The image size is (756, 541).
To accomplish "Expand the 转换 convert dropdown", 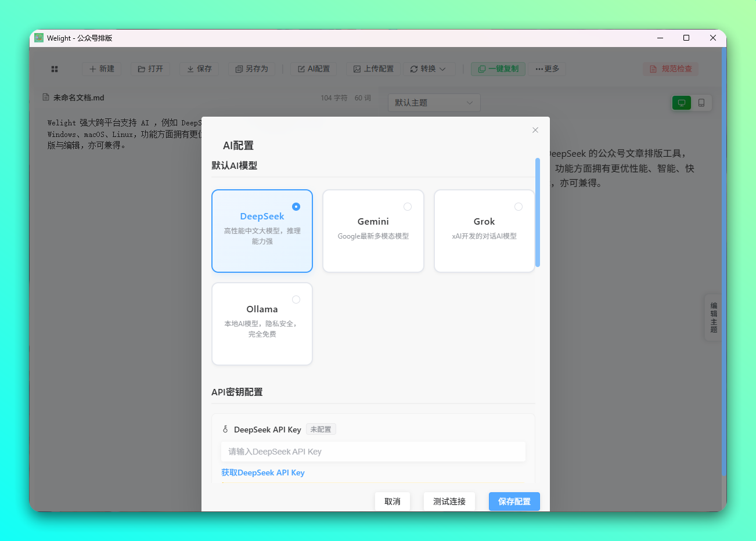I will coord(429,69).
